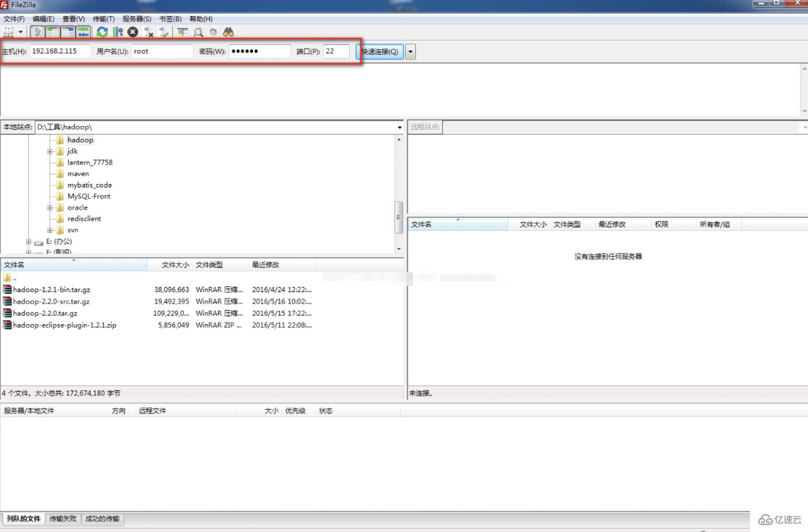Sort local files by 最近修改 column
Screen dimensions: 808x532
tap(283, 265)
